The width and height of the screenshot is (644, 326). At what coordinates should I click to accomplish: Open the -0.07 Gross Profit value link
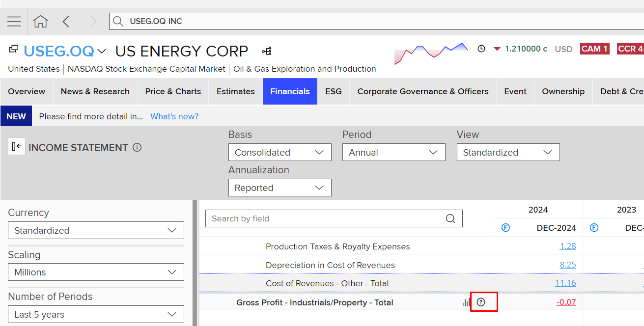pyautogui.click(x=566, y=302)
